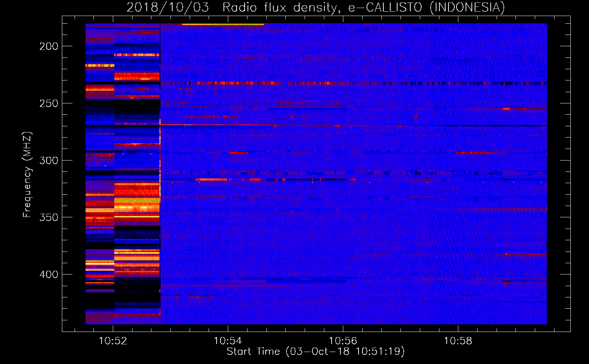This screenshot has width=589, height=364.
Task: Click the "Frequency (MHZ)" axis label
Action: tap(27, 175)
